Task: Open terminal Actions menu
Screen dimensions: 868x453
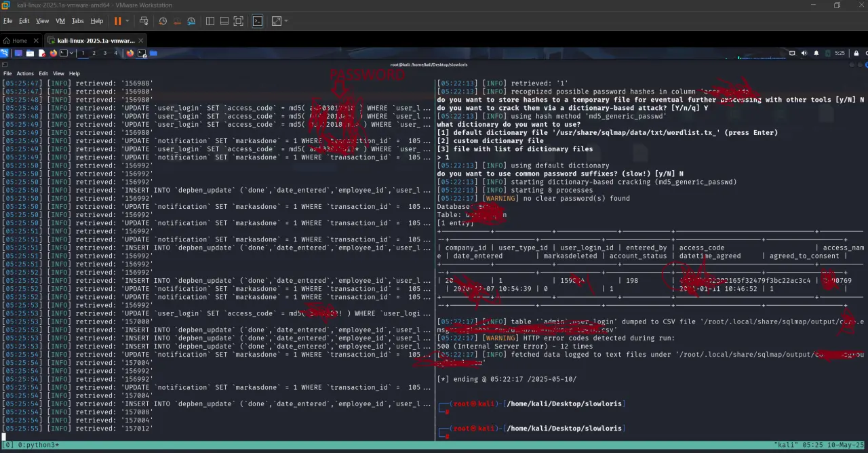Action: coord(25,73)
